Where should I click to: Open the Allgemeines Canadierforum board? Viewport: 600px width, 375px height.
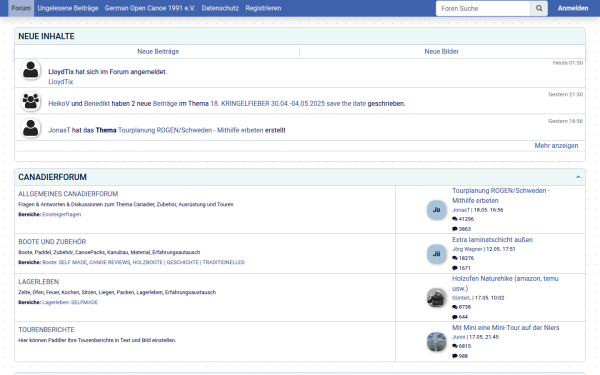point(68,194)
